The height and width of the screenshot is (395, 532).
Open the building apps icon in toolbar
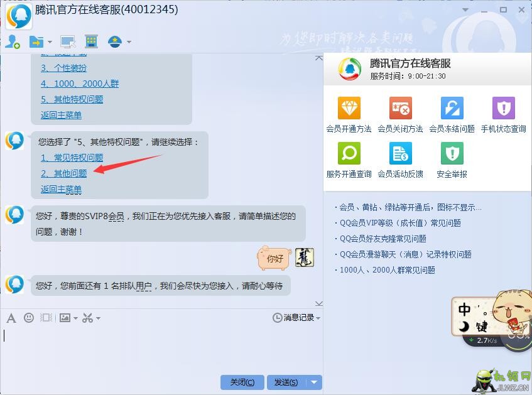coord(91,41)
